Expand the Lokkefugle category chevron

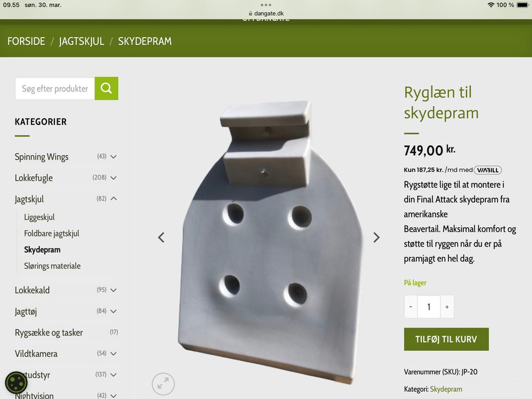coord(114,178)
